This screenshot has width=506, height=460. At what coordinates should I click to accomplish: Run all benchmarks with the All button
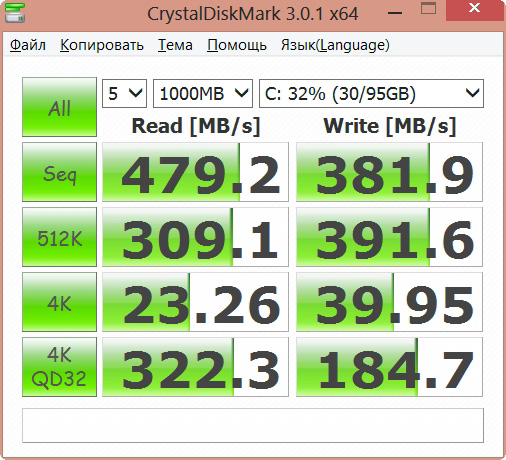coord(59,107)
